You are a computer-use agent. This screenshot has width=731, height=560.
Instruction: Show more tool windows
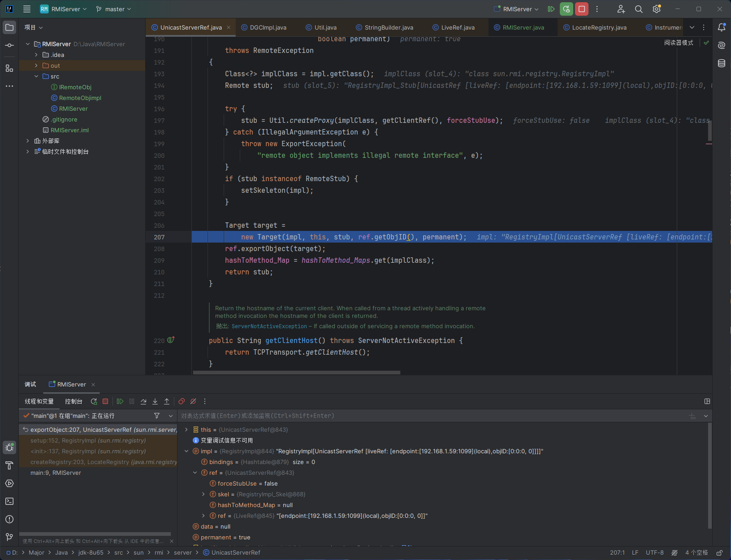coord(9,86)
